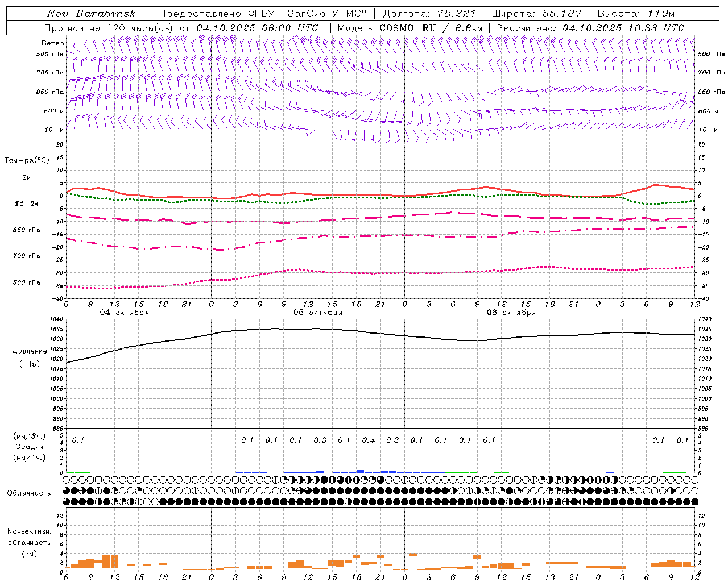The image size is (728, 582).
Task: Click the '06 октября' date label
Action: tap(511, 313)
